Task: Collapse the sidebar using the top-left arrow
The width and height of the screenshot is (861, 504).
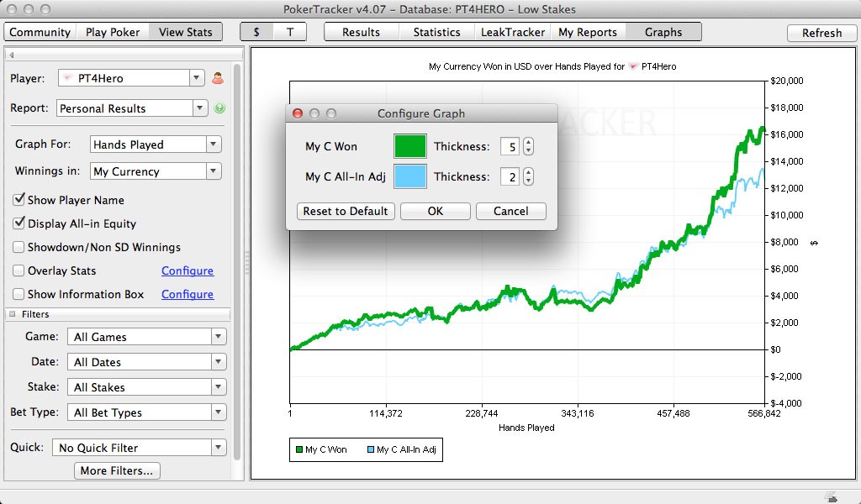Action: (x=11, y=55)
